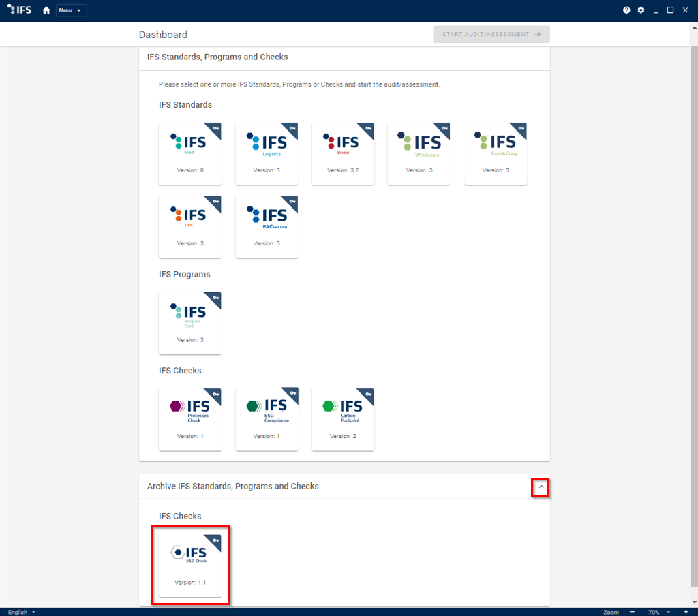The width and height of the screenshot is (698, 616).
Task: Select the IFS HPC standard card
Action: [x=190, y=226]
